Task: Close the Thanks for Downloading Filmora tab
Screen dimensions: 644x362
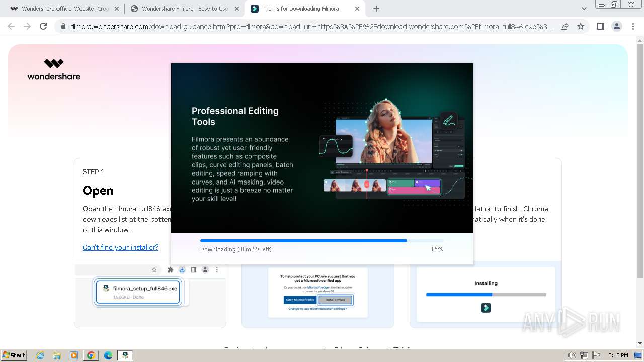Action: [x=357, y=9]
